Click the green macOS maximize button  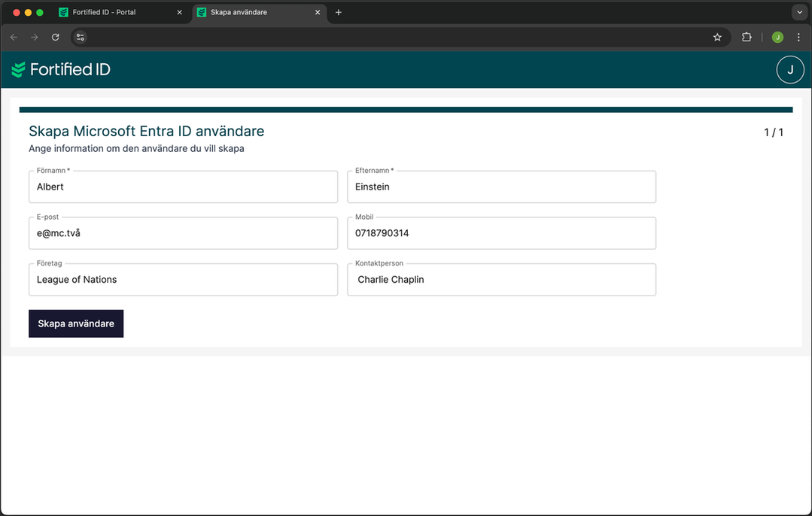(40, 13)
